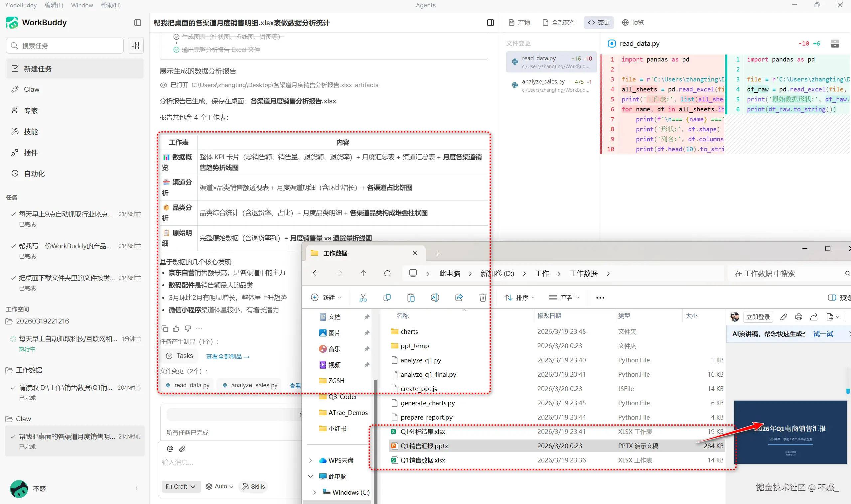Click the @ mention icon
Viewport: 851px width, 504px height.
tap(170, 448)
